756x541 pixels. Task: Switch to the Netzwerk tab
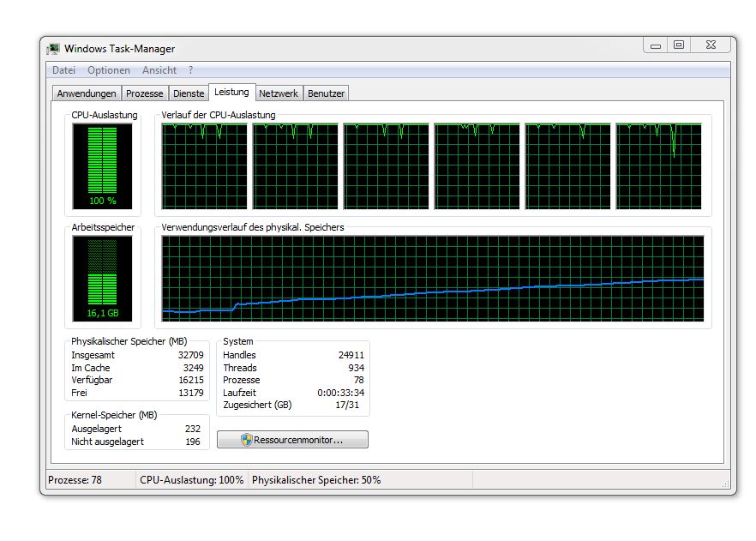279,93
